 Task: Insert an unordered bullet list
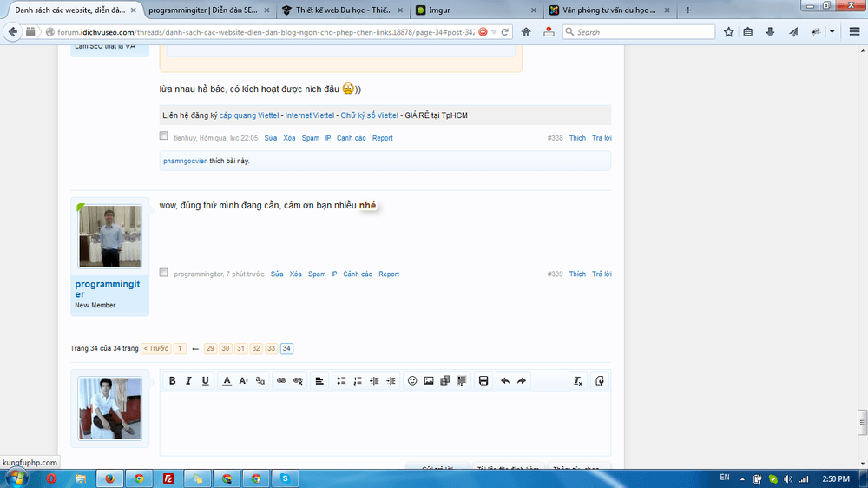coord(341,380)
